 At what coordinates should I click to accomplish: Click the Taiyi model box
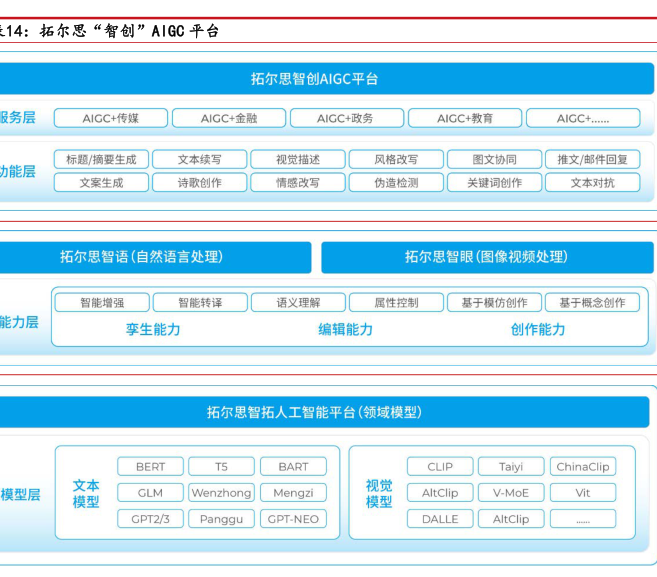tap(511, 466)
